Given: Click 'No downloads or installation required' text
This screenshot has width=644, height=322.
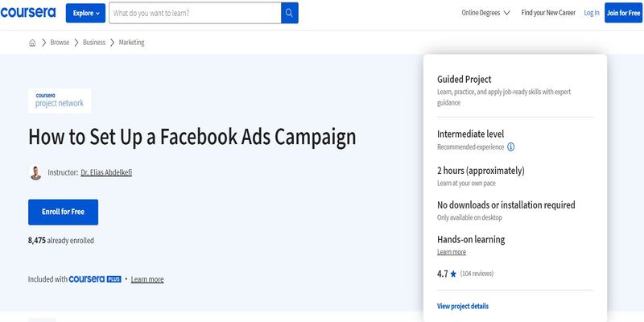Looking at the screenshot, I should coord(506,204).
